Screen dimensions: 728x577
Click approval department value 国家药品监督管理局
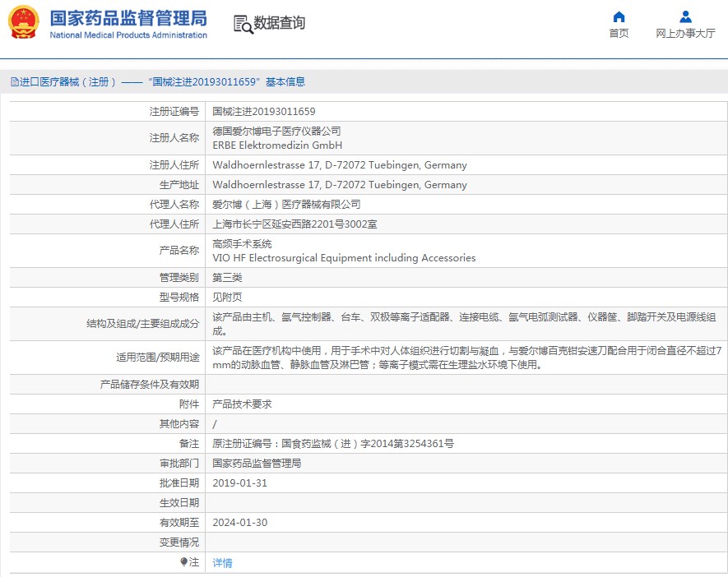click(257, 464)
